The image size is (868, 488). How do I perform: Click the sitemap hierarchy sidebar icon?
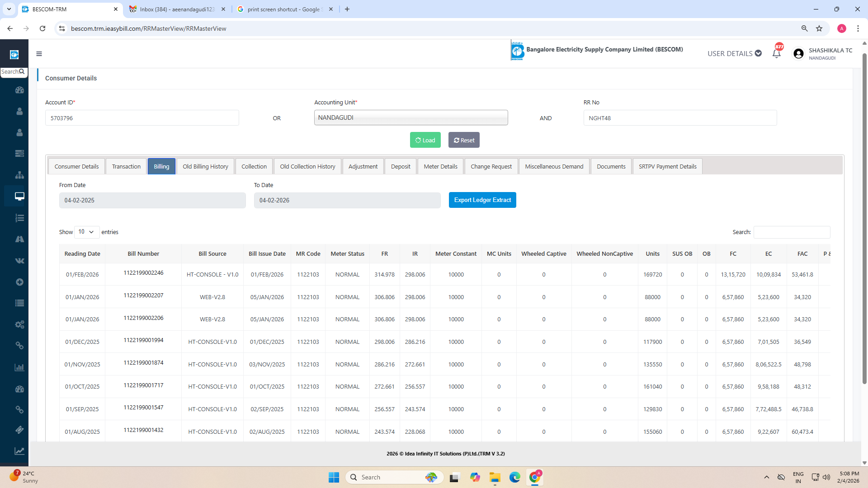(19, 175)
